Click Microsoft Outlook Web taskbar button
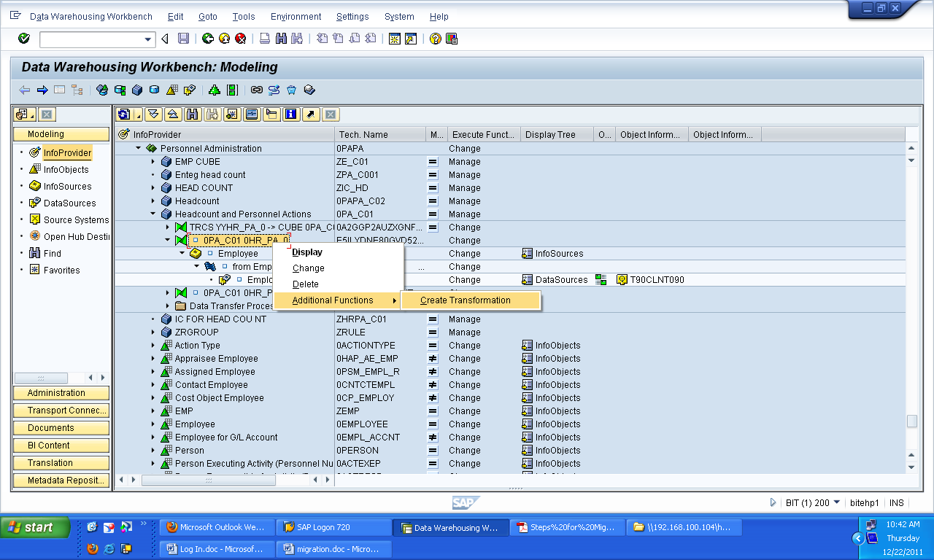Viewport: 934px width, 560px height. click(x=217, y=527)
